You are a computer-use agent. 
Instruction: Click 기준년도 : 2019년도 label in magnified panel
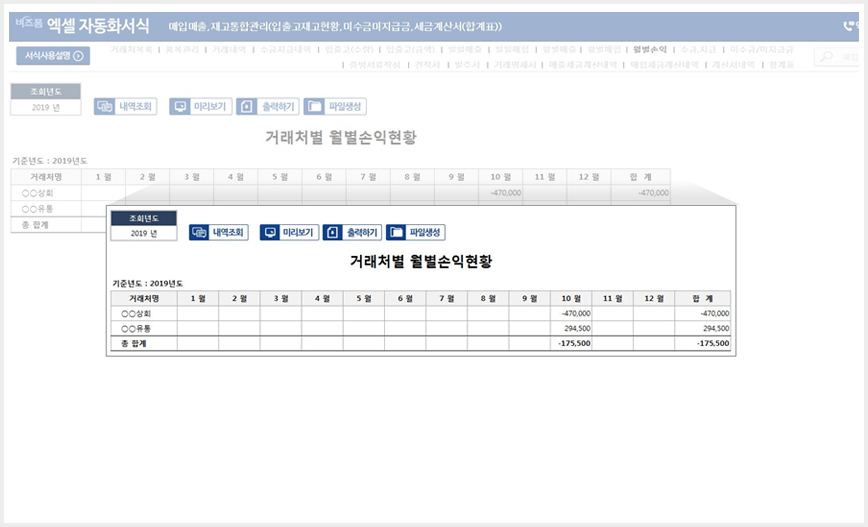147,283
